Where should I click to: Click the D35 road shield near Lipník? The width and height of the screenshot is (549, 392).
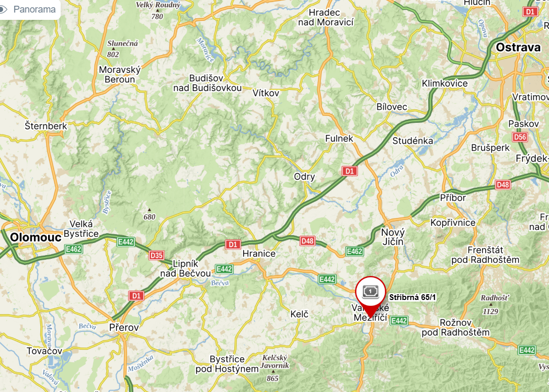tap(156, 255)
